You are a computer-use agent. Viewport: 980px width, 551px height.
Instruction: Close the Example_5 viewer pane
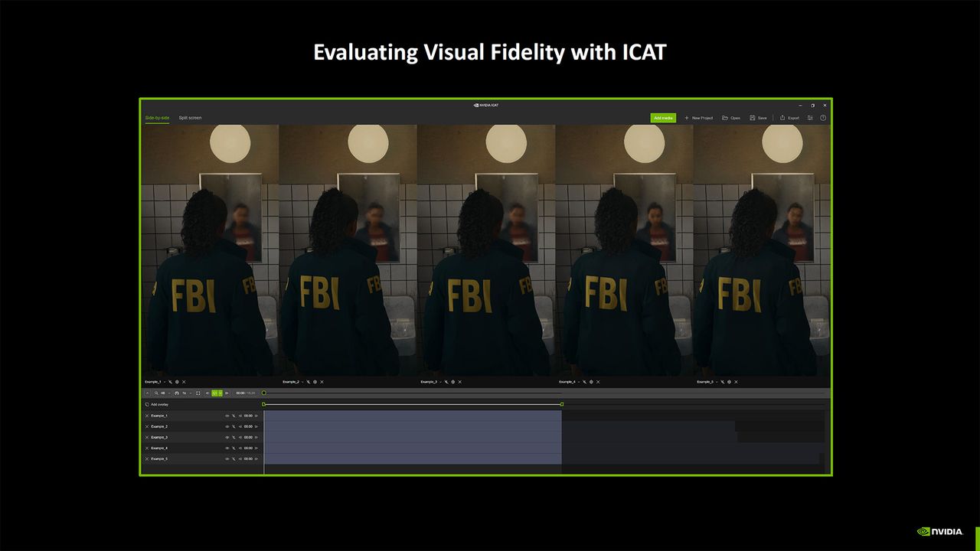736,381
